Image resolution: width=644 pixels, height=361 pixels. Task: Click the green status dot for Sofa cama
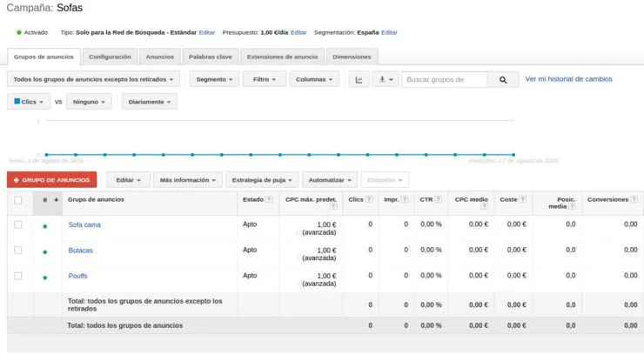pyautogui.click(x=44, y=226)
